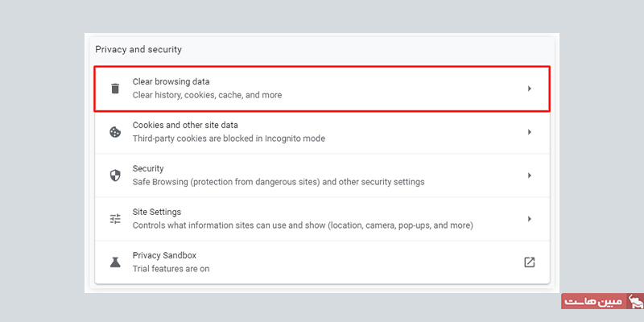Click the cookie icon

[x=115, y=132]
